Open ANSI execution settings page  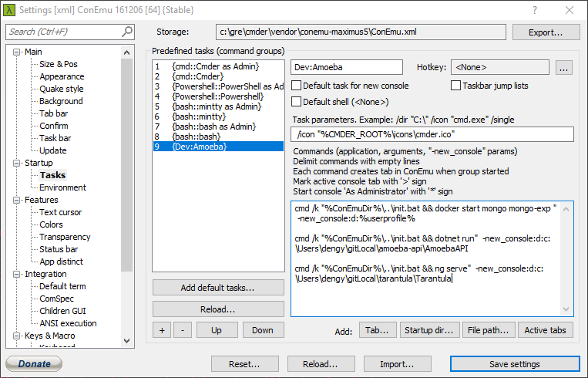point(68,323)
